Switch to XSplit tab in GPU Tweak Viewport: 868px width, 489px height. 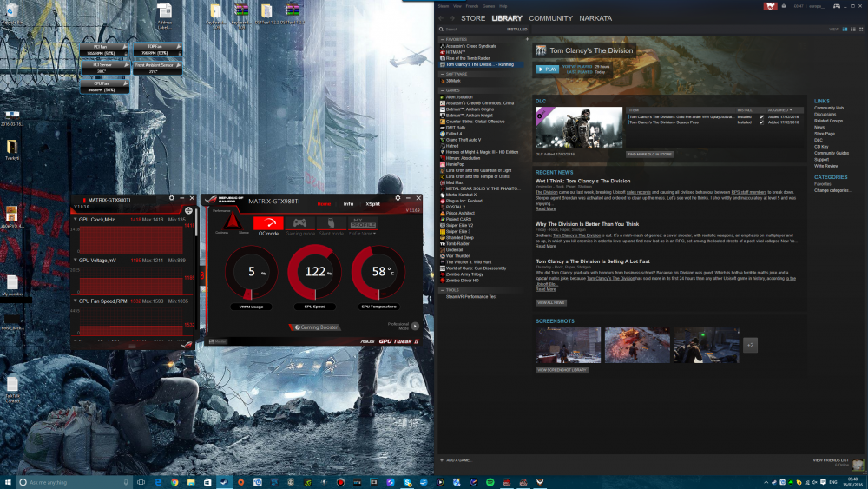pos(372,204)
